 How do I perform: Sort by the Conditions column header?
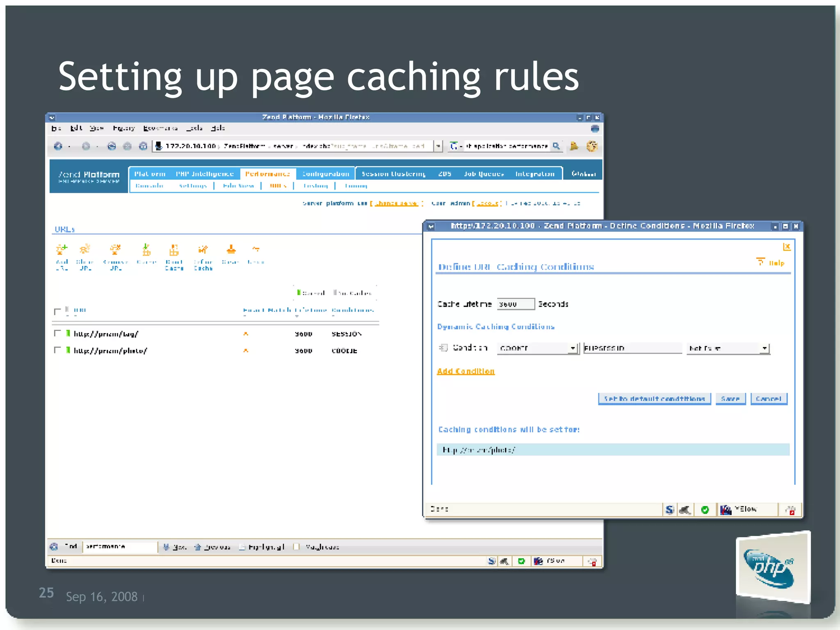[353, 310]
